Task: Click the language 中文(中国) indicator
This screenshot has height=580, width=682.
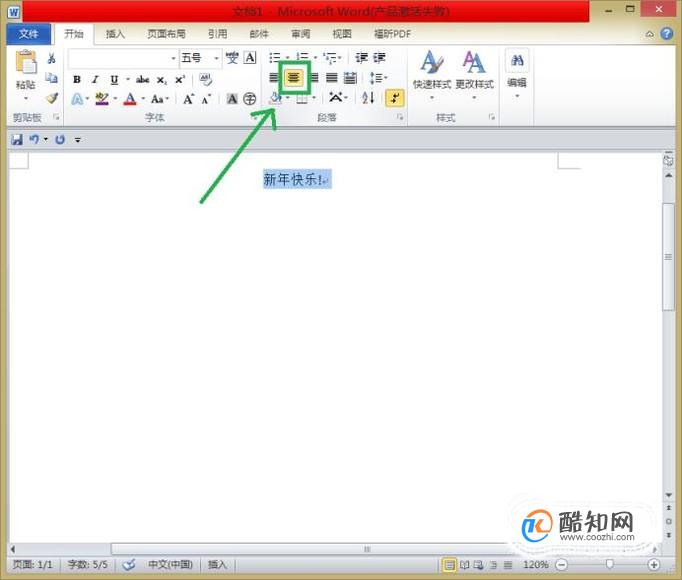Action: (170, 565)
